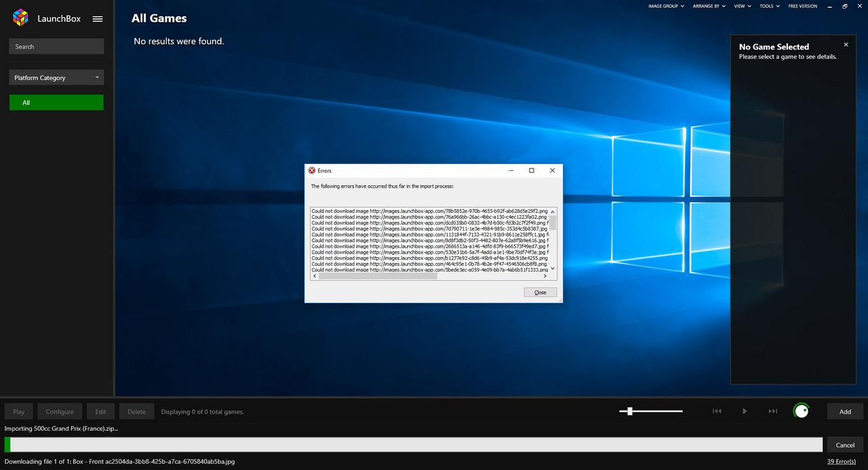Screen dimensions: 868x470
Task: Select error line containing 464c95e1-0b78
Action: 430,264
